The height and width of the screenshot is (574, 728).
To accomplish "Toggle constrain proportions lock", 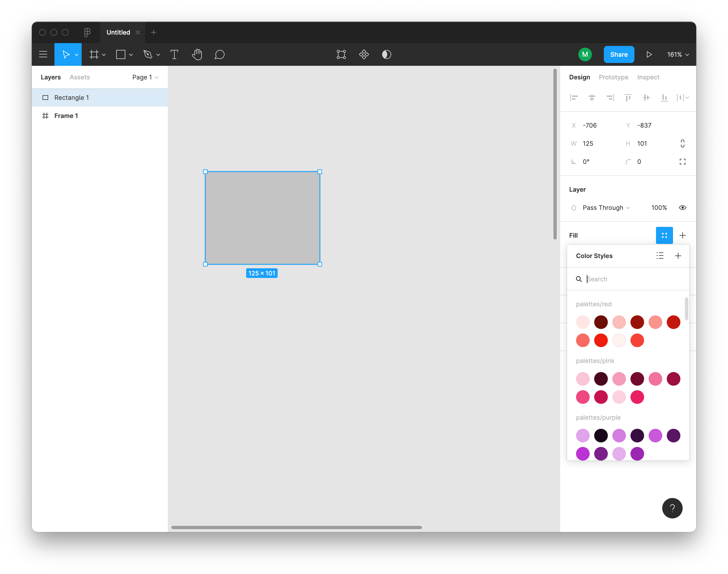I will click(x=682, y=143).
